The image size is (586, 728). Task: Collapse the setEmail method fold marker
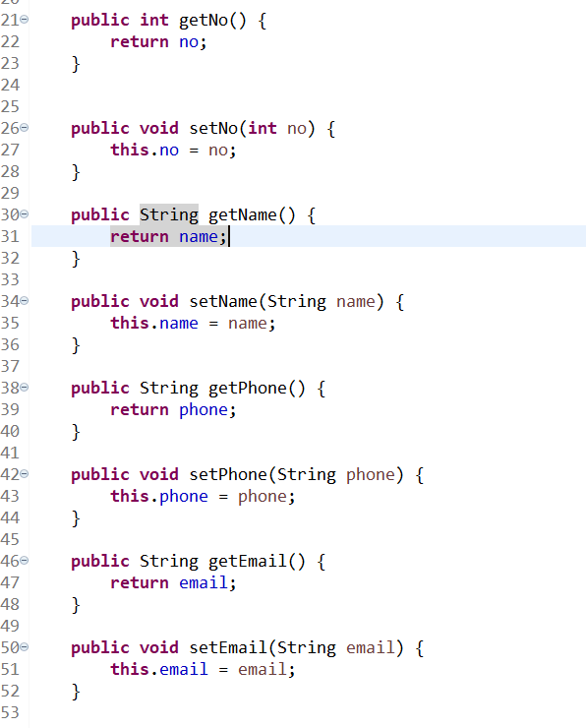pyautogui.click(x=25, y=647)
